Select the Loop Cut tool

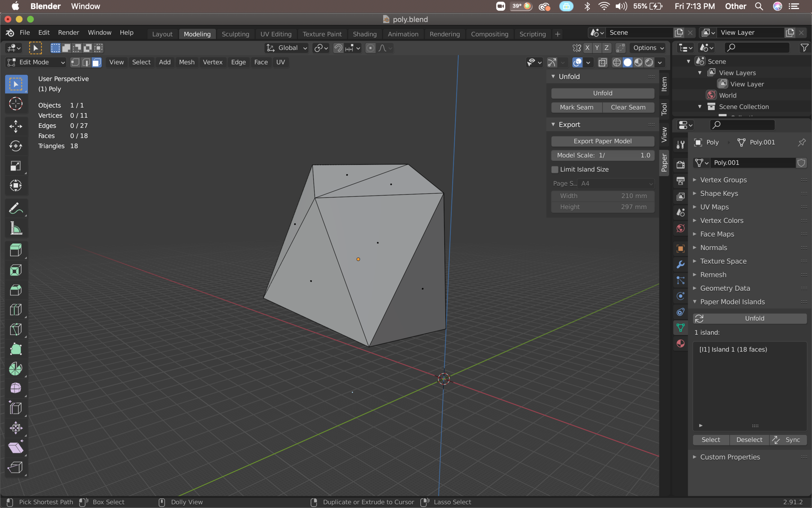[15, 310]
